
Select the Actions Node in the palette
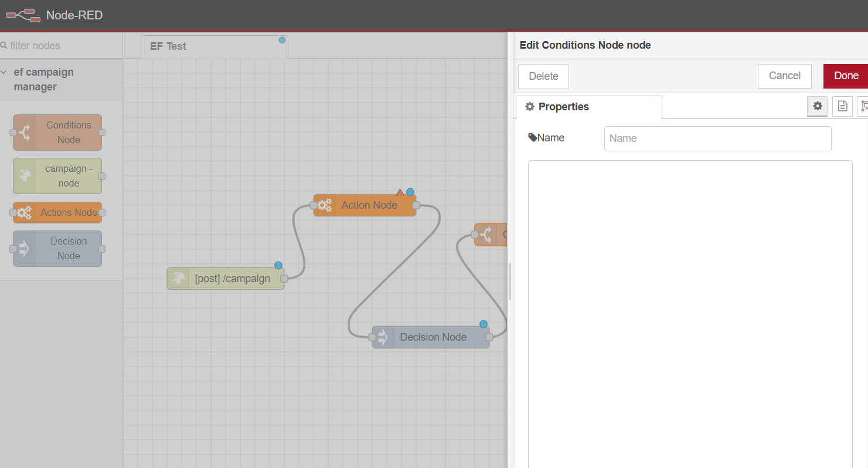pos(57,213)
